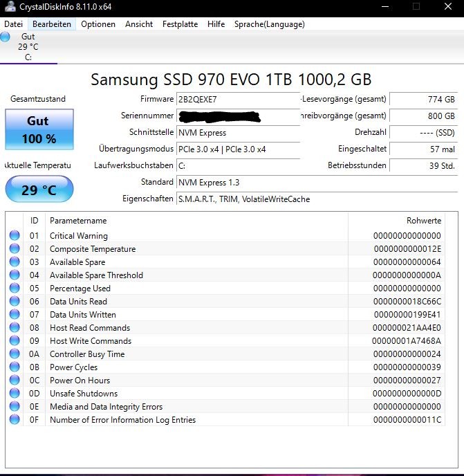This screenshot has height=476, width=464.
Task: Open the Hilfe menu
Action: click(216, 24)
